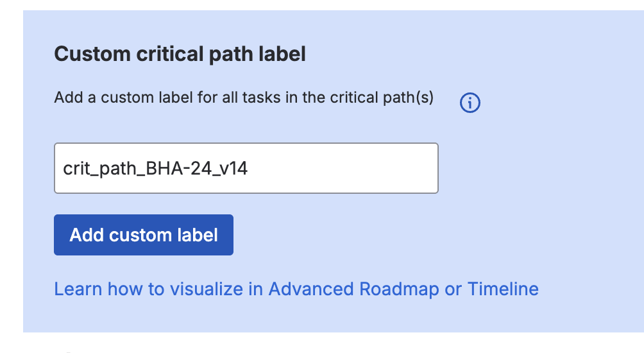Viewport: 644px width, 353px height.
Task: Focus the custom label text field
Action: pos(246,168)
